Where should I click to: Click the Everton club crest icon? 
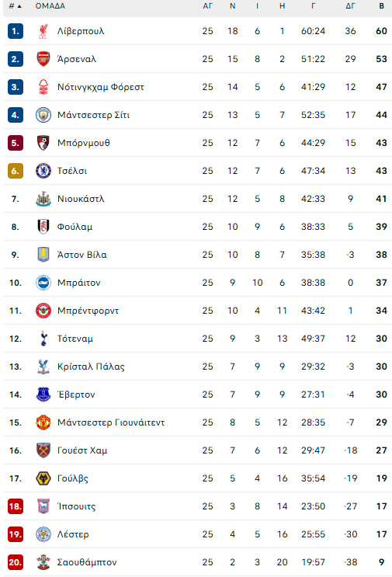coord(43,395)
